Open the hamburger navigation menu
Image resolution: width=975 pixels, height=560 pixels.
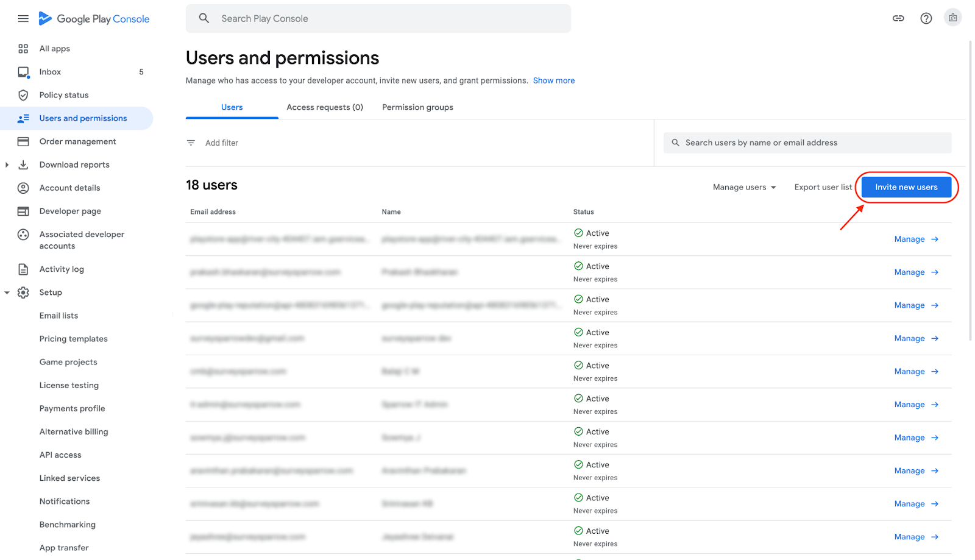coord(23,19)
